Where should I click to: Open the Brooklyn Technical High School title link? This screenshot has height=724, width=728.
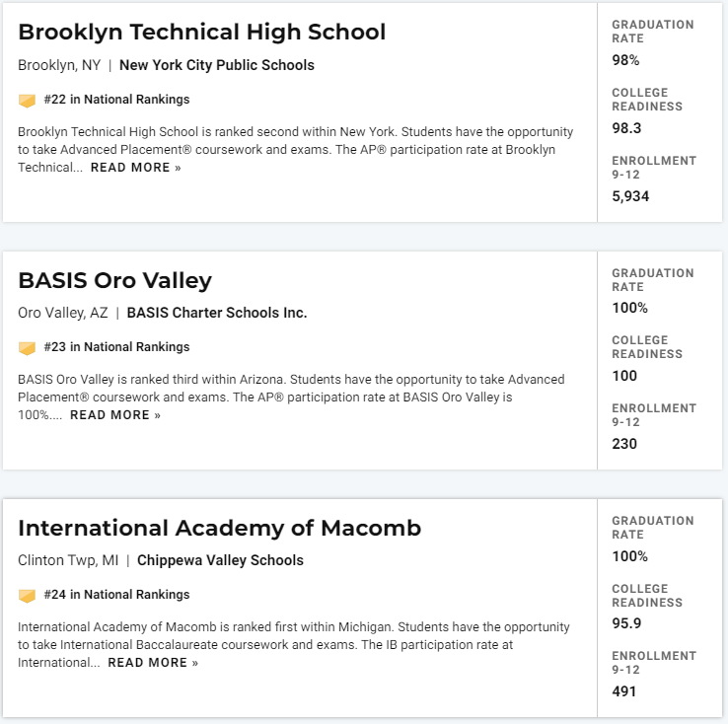202,33
